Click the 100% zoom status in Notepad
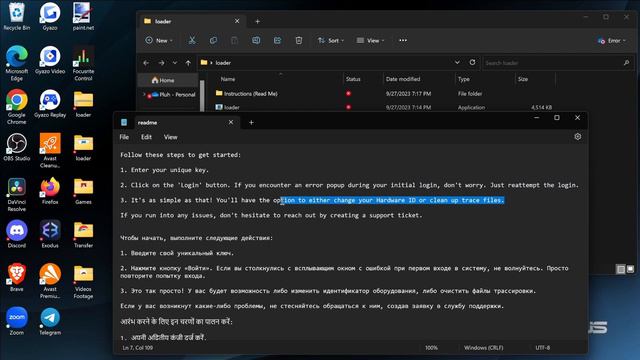Image resolution: width=640 pixels, height=360 pixels. pyautogui.click(x=431, y=348)
